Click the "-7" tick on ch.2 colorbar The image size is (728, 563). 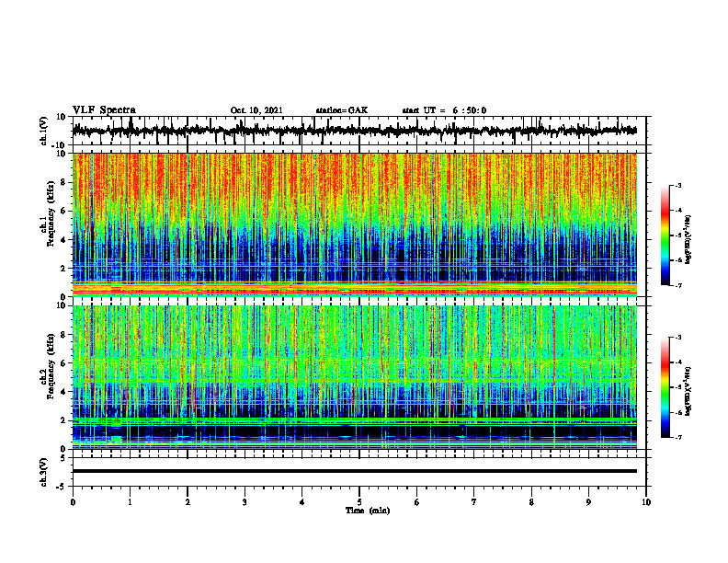[677, 437]
